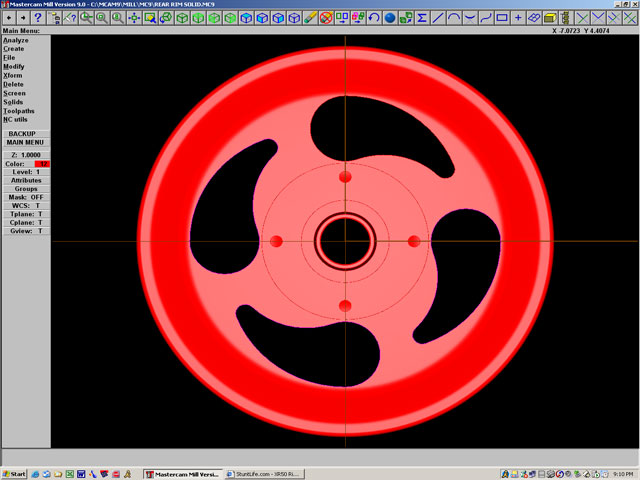The image size is (640, 480).
Task: Select the Create arc tool icon
Action: click(454, 18)
